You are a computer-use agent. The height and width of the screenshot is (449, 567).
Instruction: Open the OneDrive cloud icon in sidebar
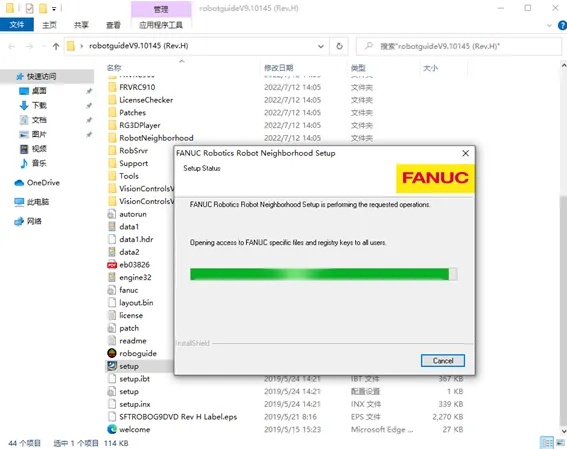tap(19, 183)
